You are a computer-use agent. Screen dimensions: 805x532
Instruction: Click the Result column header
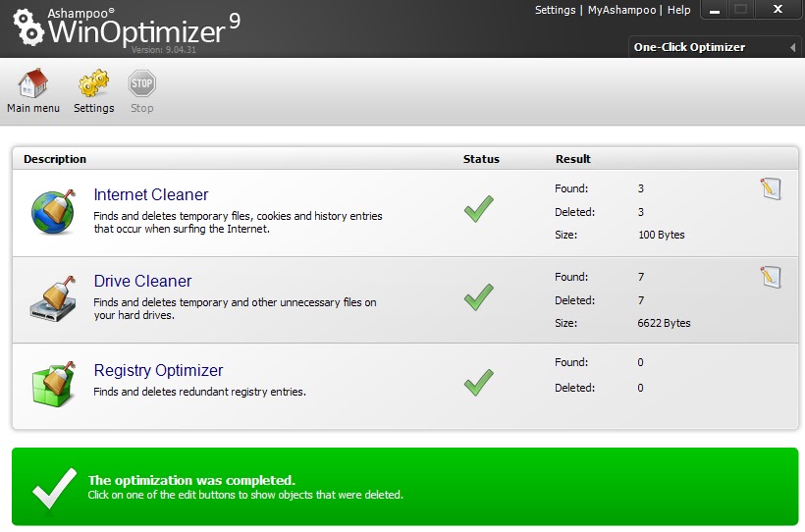[x=573, y=159]
